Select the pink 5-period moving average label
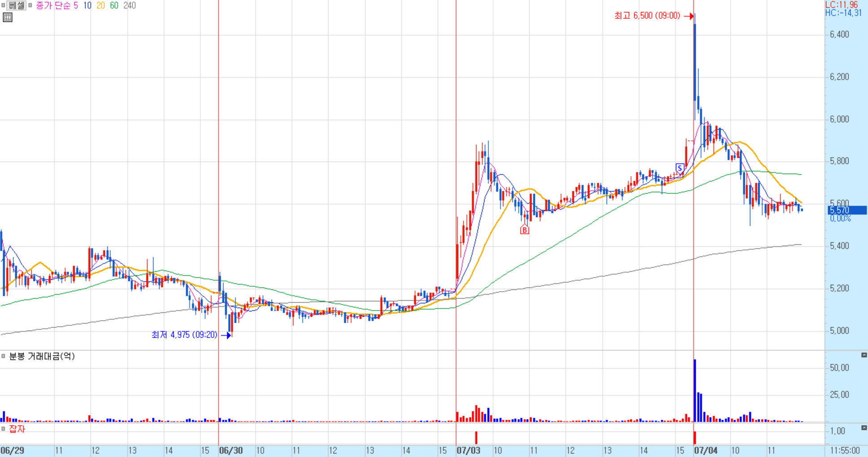Image resolution: width=868 pixels, height=457 pixels. [76, 5]
